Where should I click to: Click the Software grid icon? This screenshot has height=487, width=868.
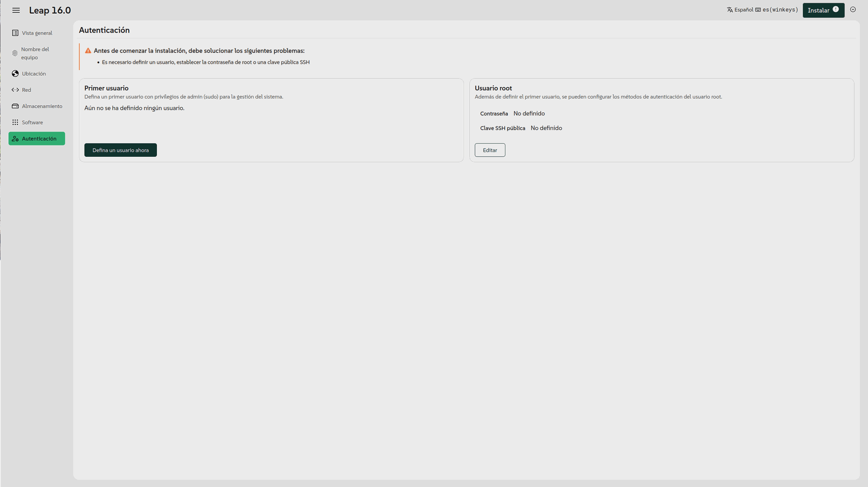point(15,122)
